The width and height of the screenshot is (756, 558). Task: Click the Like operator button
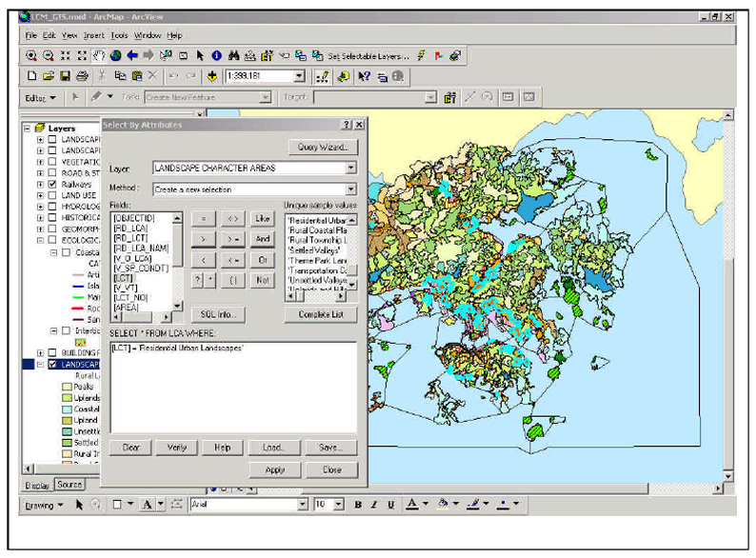click(x=262, y=218)
